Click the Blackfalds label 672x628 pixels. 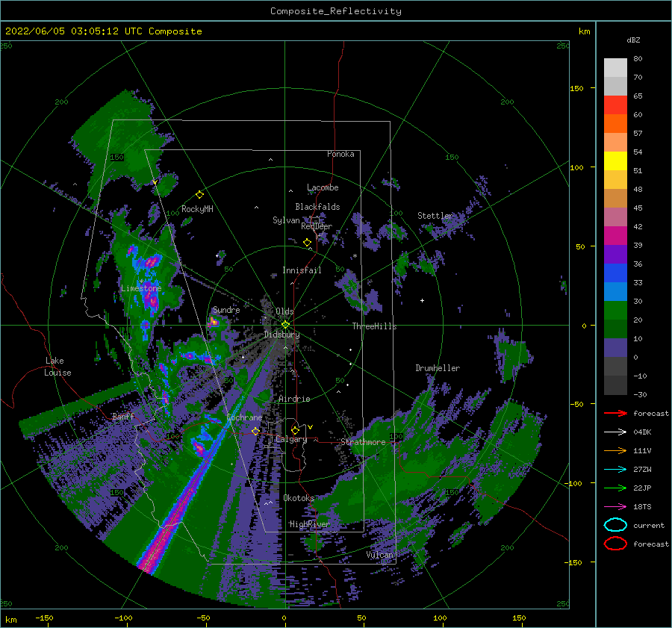[317, 207]
